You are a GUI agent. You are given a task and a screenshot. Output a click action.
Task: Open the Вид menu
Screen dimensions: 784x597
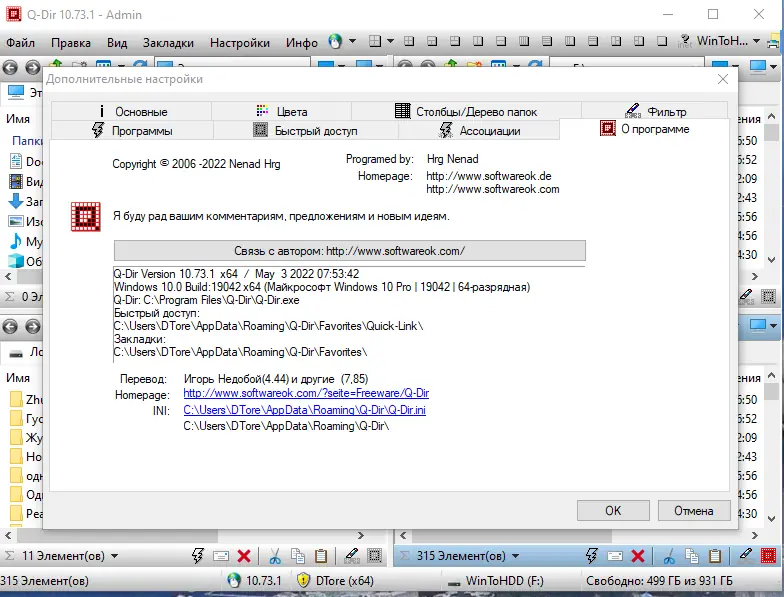[117, 42]
